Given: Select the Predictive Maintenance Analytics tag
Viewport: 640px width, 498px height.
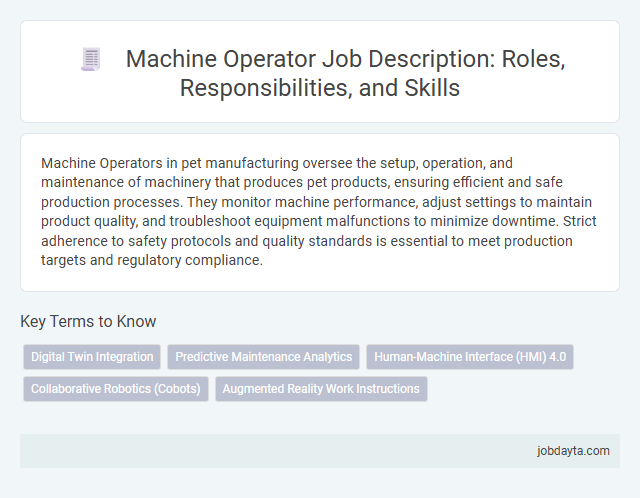Looking at the screenshot, I should coord(263,357).
